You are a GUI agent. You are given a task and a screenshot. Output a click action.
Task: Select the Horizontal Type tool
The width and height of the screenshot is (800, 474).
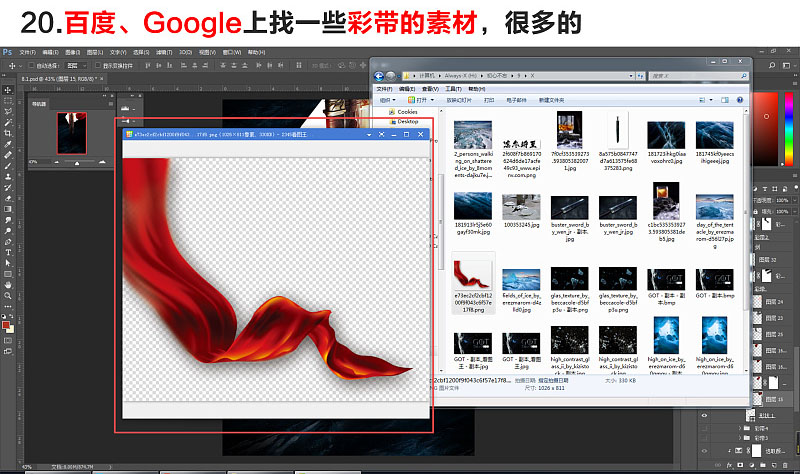pos(8,253)
